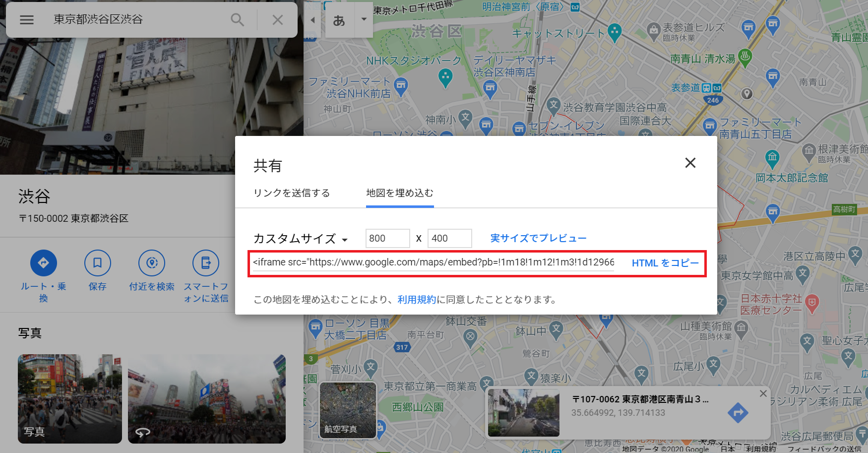Click the height field showing 400
The height and width of the screenshot is (453, 868).
click(x=450, y=238)
